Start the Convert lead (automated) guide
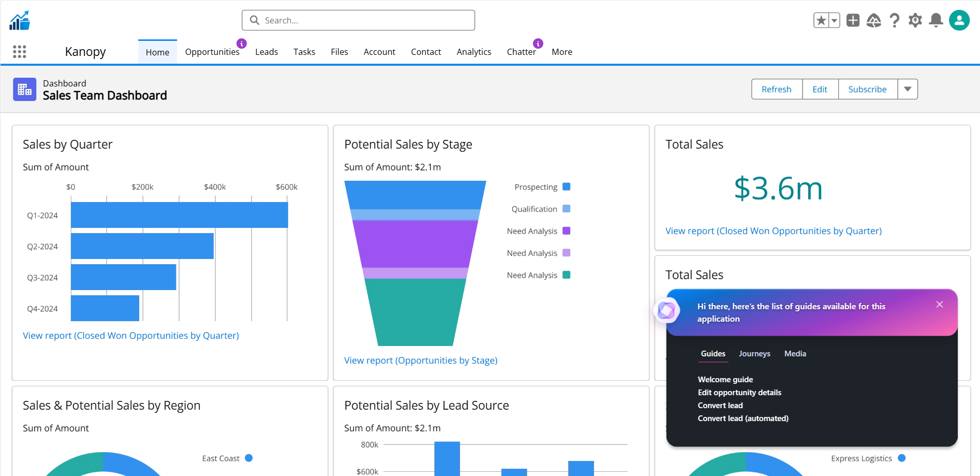The height and width of the screenshot is (476, 980). (743, 419)
